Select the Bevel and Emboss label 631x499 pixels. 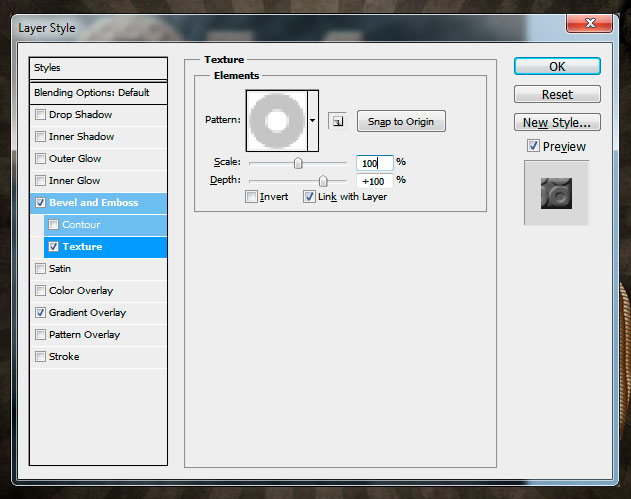coord(94,202)
